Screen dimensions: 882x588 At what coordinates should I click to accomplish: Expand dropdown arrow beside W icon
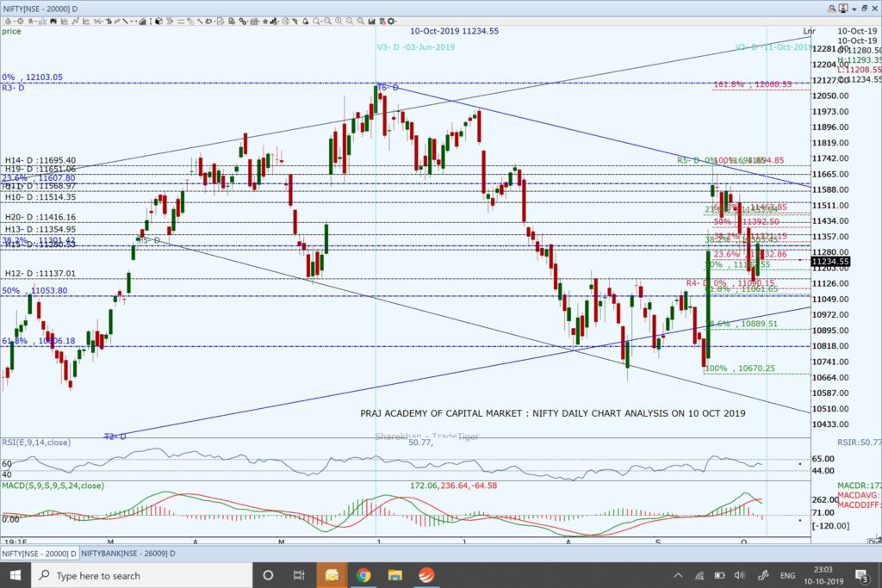pyautogui.click(x=36, y=22)
